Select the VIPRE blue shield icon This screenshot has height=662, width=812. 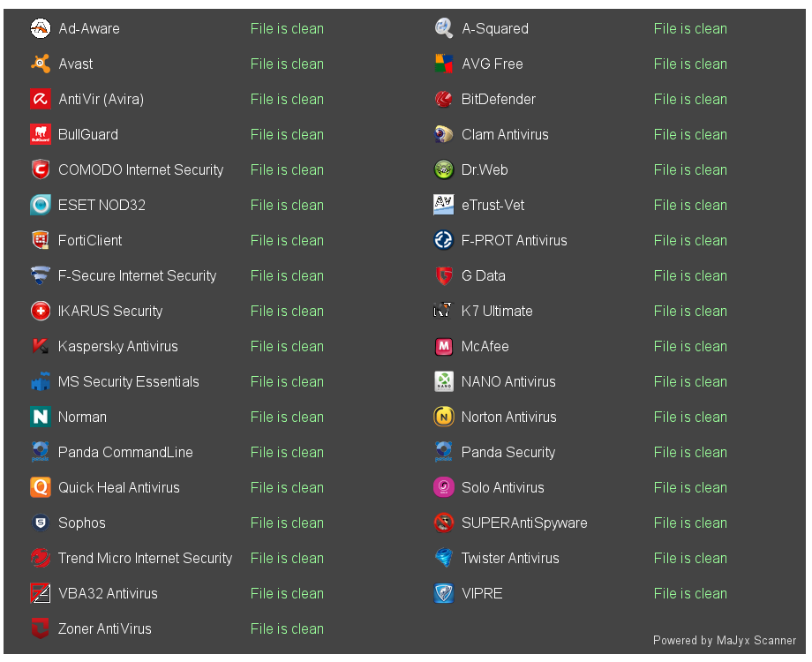point(444,593)
